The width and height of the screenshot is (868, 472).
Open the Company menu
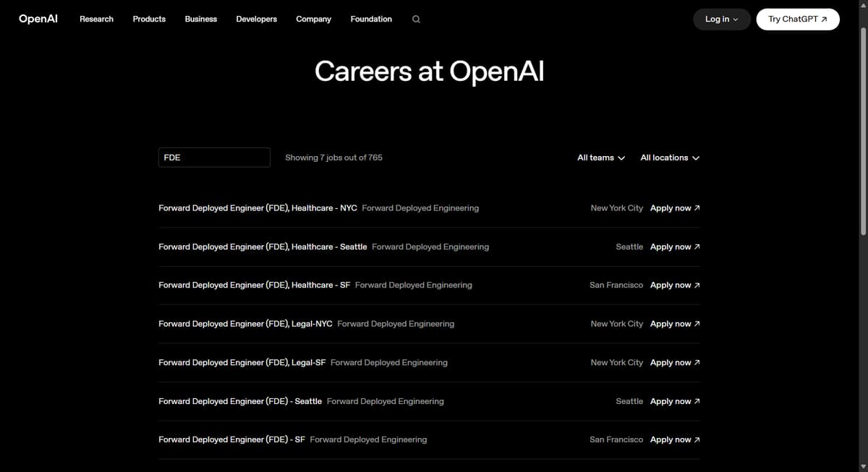314,20
